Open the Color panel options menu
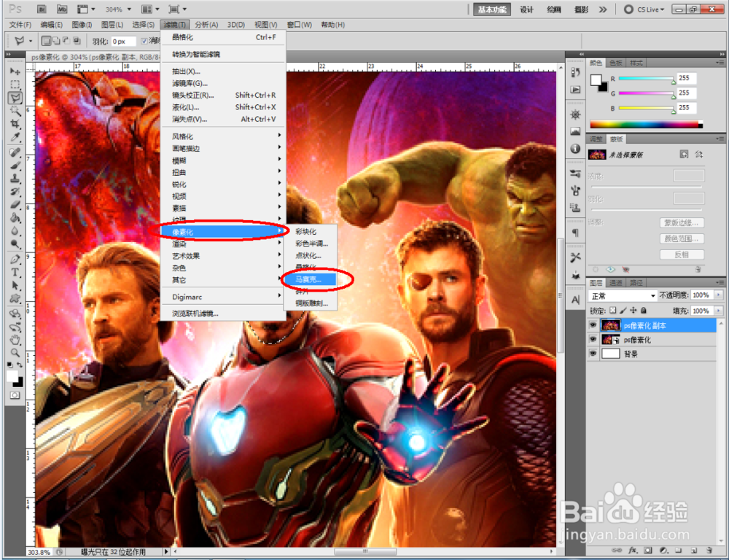 click(720, 62)
